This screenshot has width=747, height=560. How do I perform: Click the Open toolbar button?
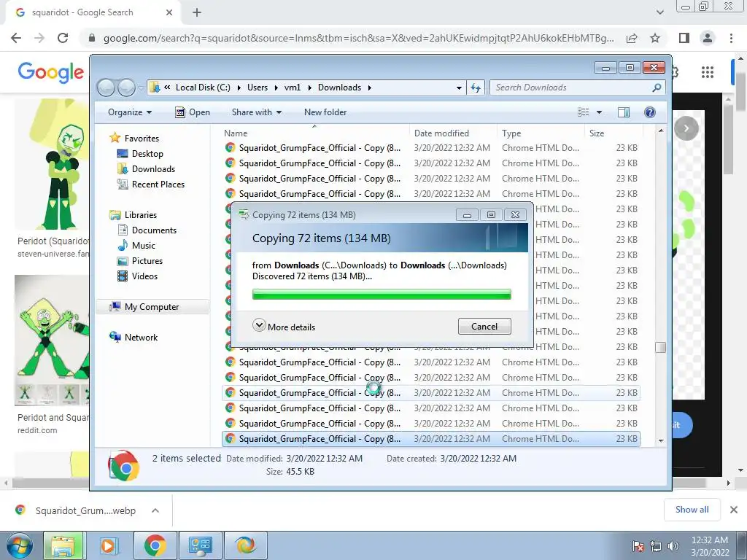(193, 112)
